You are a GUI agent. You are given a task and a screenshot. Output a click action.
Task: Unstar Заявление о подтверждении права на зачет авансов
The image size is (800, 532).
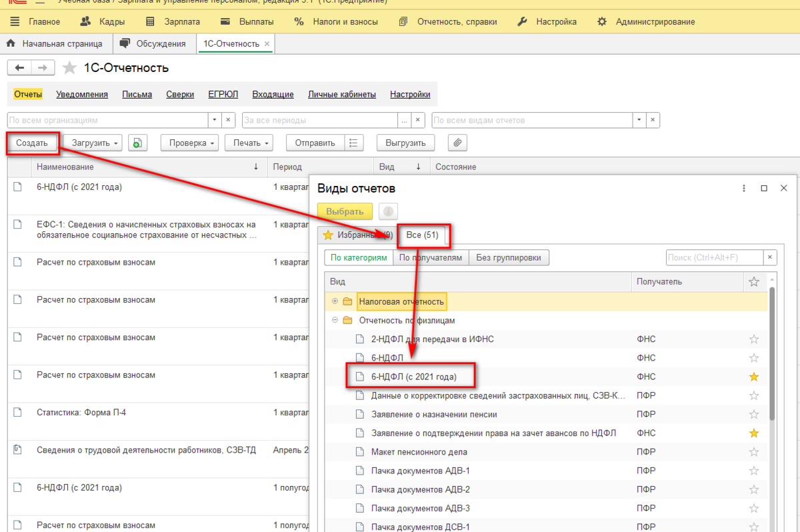(754, 433)
